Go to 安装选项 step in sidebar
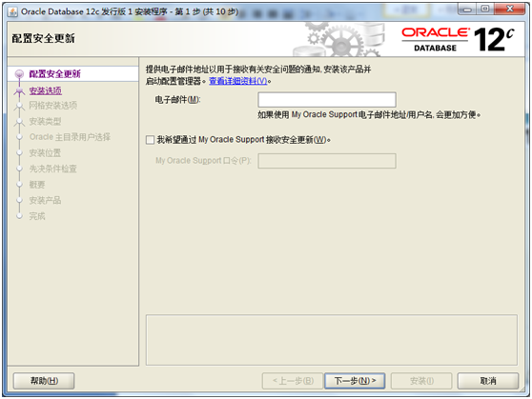This screenshot has width=532, height=399. [x=46, y=90]
